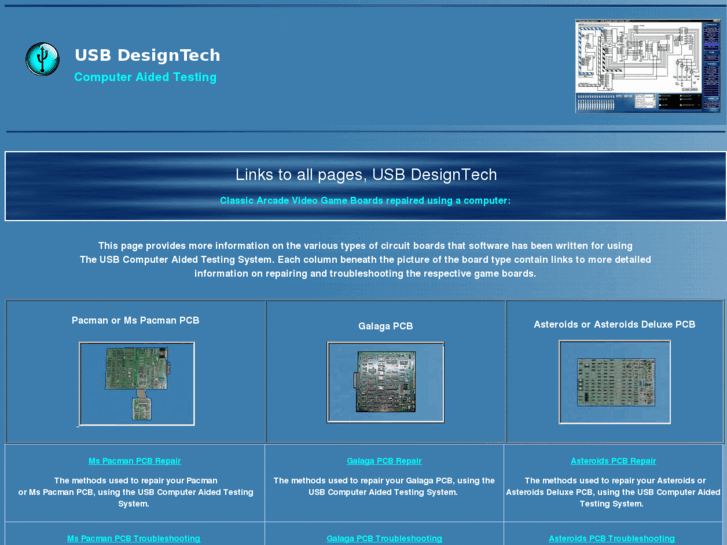727x545 pixels.
Task: Follow the Galaga PCB Troubleshooting link
Action: 384,539
